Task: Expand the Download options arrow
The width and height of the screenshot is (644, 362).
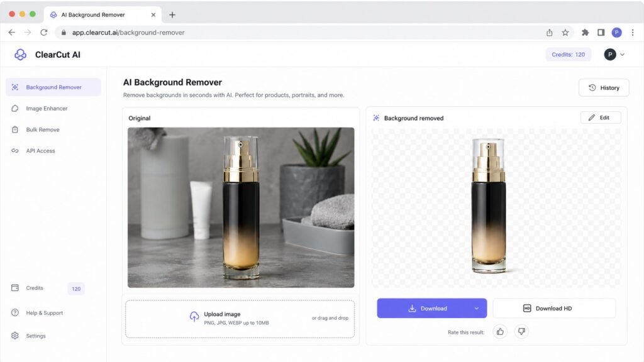Action: coord(477,308)
